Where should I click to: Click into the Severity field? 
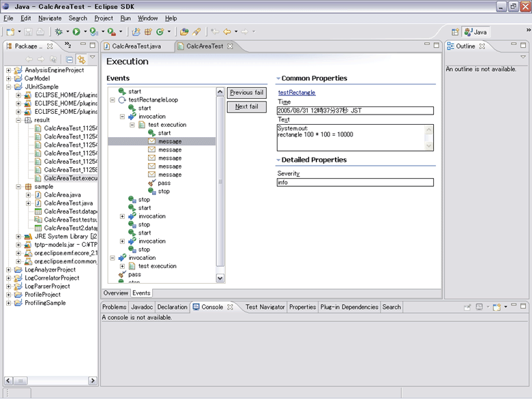click(355, 183)
